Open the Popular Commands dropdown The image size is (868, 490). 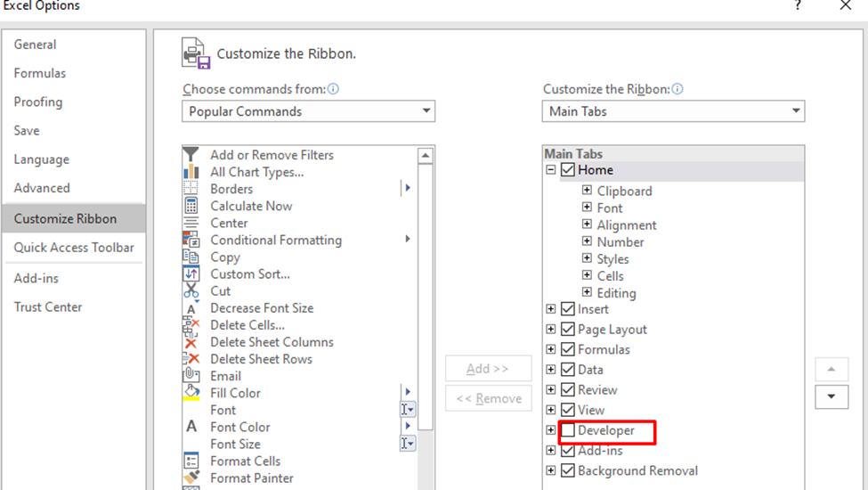click(308, 110)
